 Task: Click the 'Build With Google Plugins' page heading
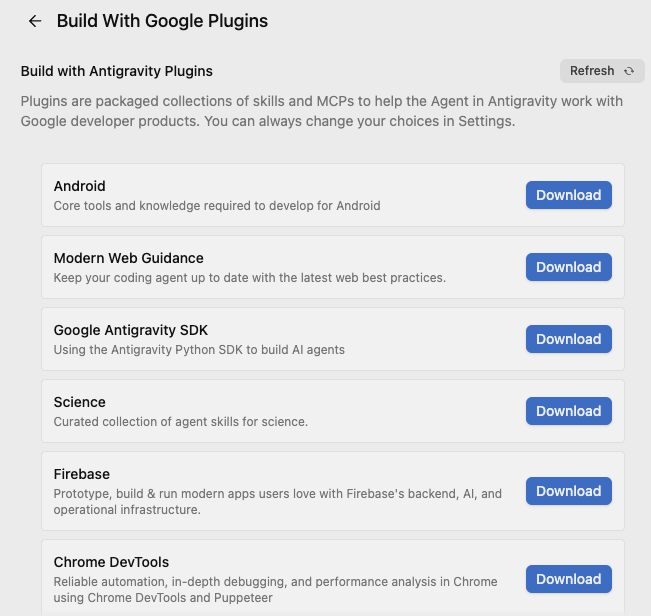click(x=162, y=21)
